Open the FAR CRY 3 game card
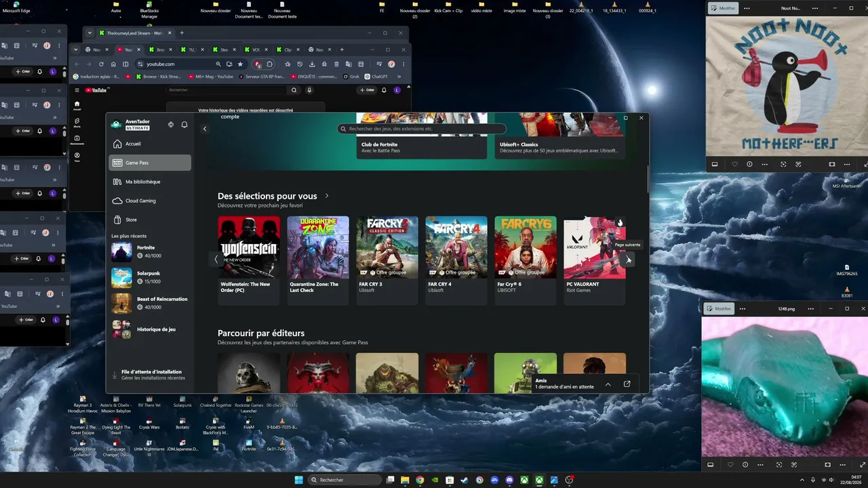868x488 pixels. click(387, 260)
